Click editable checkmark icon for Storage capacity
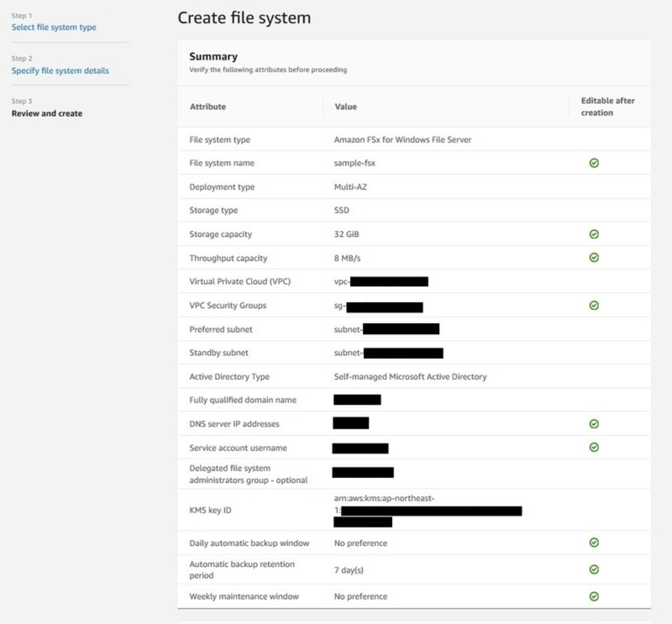672x624 pixels. 594,234
